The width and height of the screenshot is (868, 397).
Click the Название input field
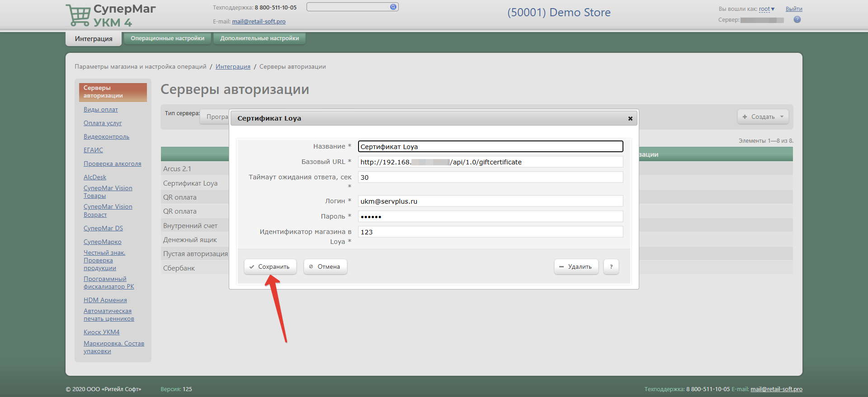(x=490, y=146)
